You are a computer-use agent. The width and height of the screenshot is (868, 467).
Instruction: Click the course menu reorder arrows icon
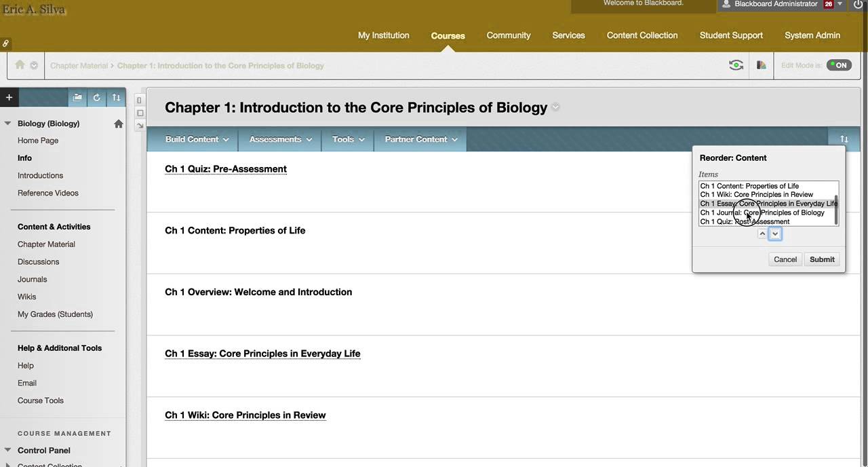coord(116,98)
